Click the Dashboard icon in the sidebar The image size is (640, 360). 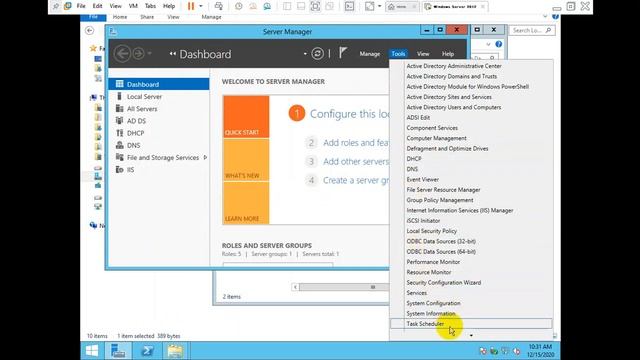pos(120,84)
